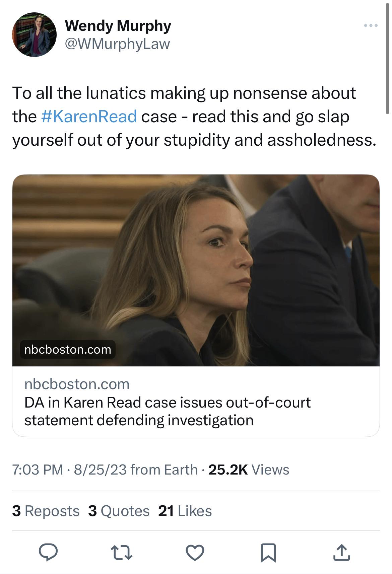
Task: Bookmark this tweet
Action: [268, 552]
